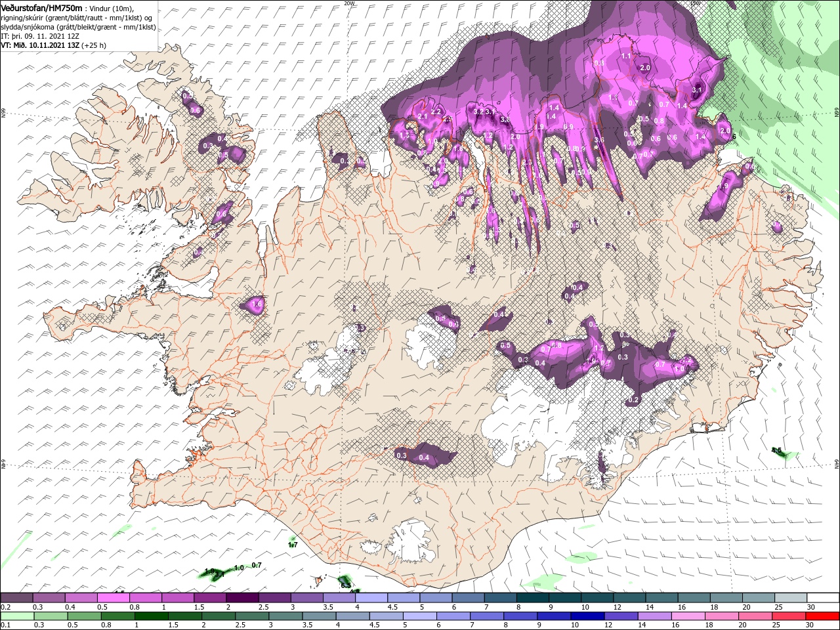Viewport: 840px width, 630px height.
Task: Click the lightest green swatch labeled 0.1
Action: 16,616
